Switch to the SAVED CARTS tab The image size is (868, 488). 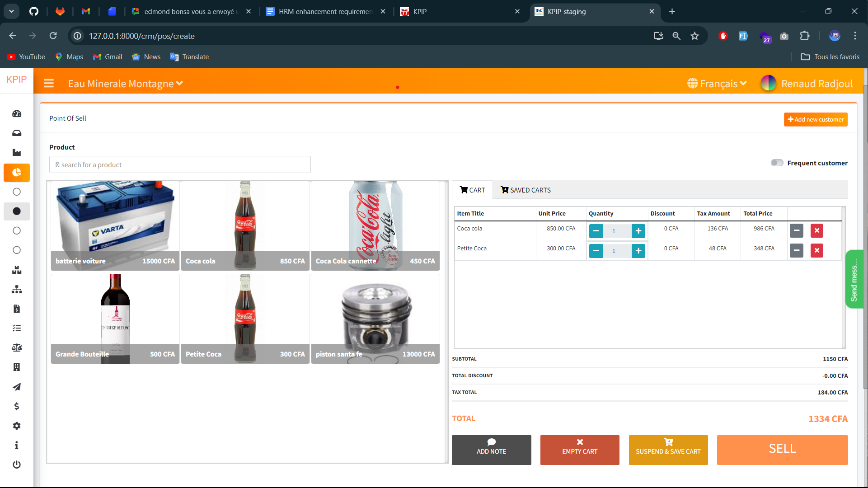pyautogui.click(x=525, y=190)
